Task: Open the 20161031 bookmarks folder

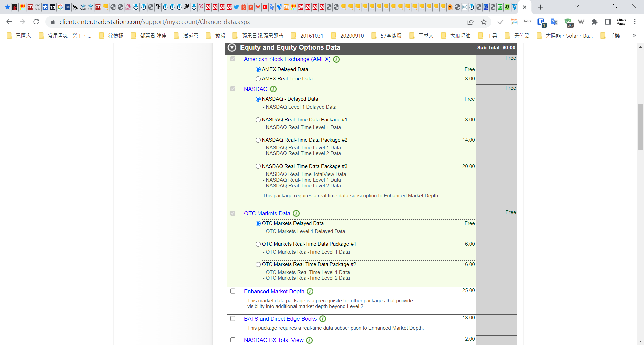Action: tap(307, 36)
